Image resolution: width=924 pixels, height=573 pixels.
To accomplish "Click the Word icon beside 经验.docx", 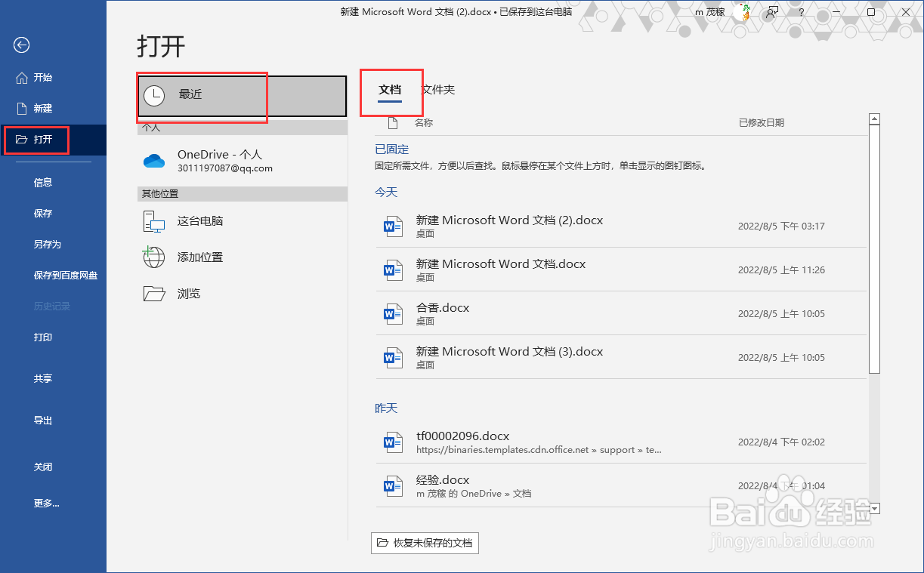I will coord(393,485).
